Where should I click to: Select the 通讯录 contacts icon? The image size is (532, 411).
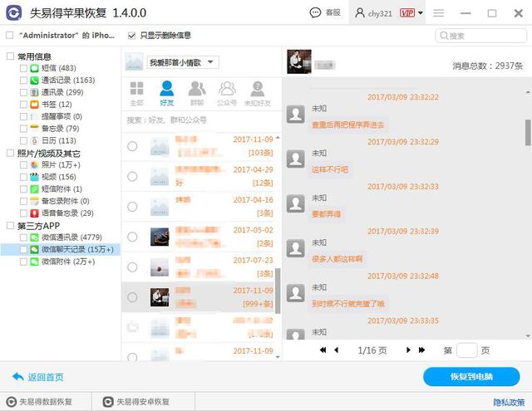[x=34, y=92]
